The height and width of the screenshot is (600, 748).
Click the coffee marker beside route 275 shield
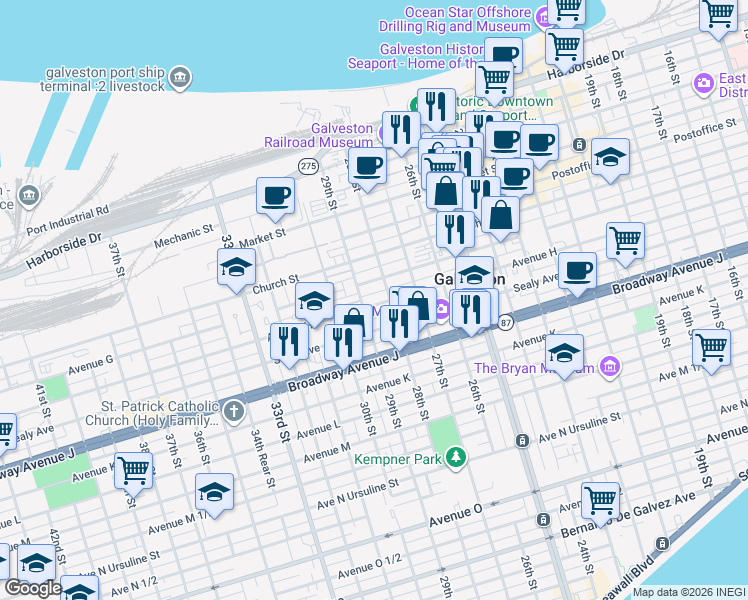click(367, 170)
